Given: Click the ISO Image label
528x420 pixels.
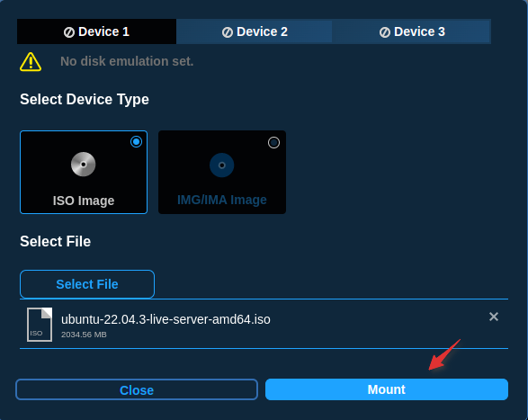Looking at the screenshot, I should (84, 201).
